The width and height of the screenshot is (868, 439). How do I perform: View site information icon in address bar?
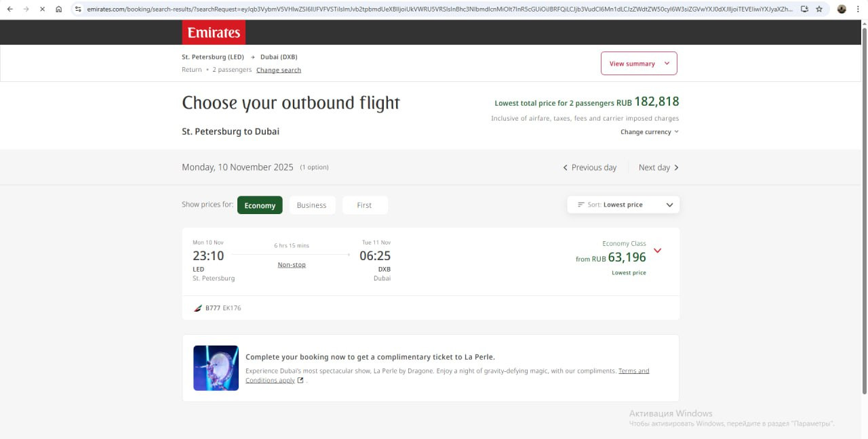click(x=78, y=9)
